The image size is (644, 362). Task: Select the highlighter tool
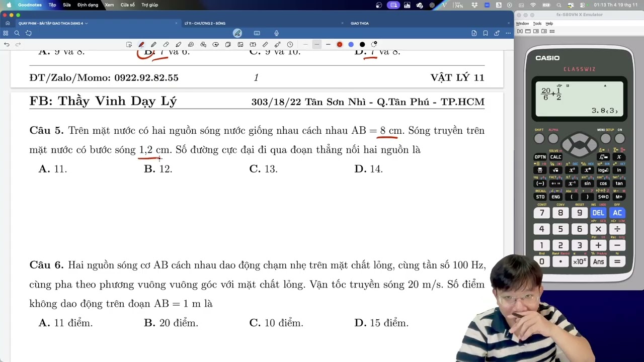pyautogui.click(x=179, y=45)
